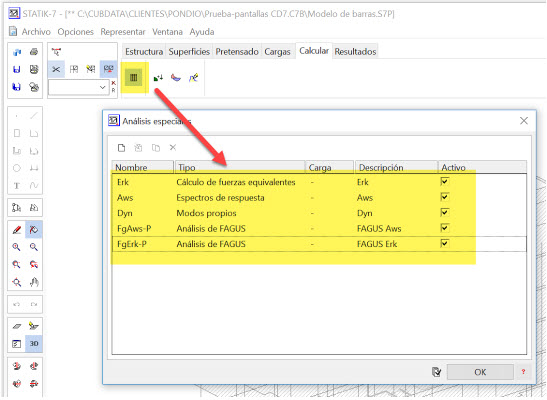Click the blue-red curved surface icon
Screen dimensions: 547x400
tap(176, 77)
